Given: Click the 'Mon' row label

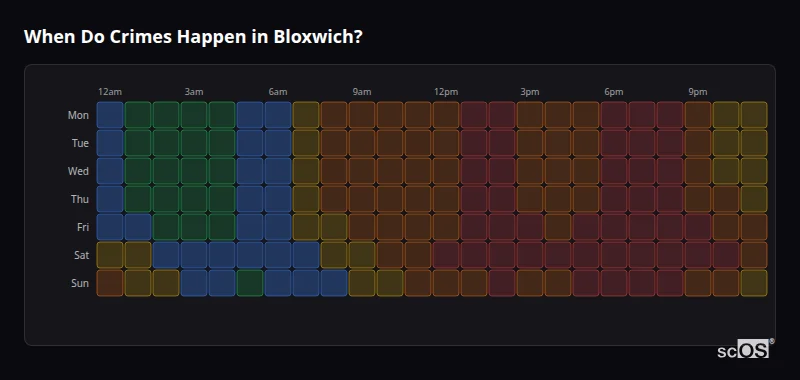Looking at the screenshot, I should pyautogui.click(x=78, y=115).
